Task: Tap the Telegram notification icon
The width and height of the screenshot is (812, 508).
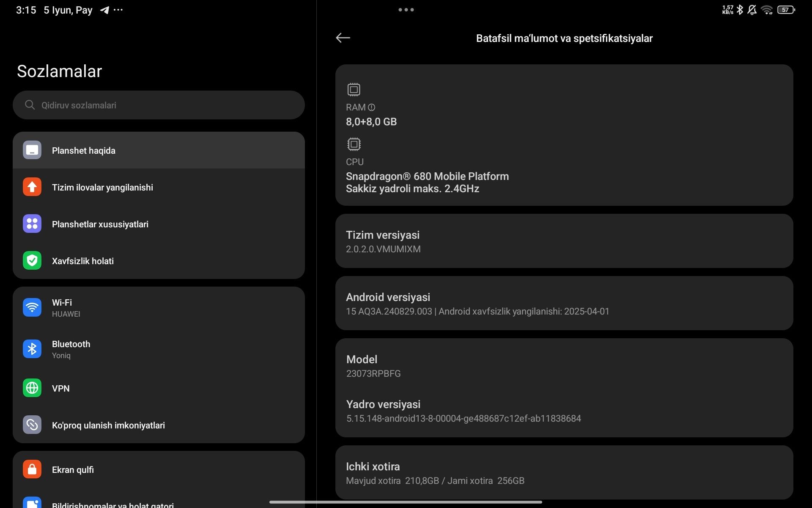Action: tap(104, 10)
